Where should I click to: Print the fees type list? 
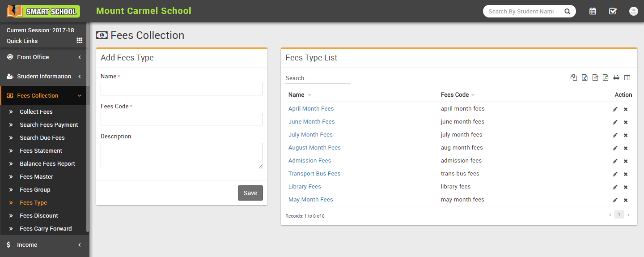[616, 77]
